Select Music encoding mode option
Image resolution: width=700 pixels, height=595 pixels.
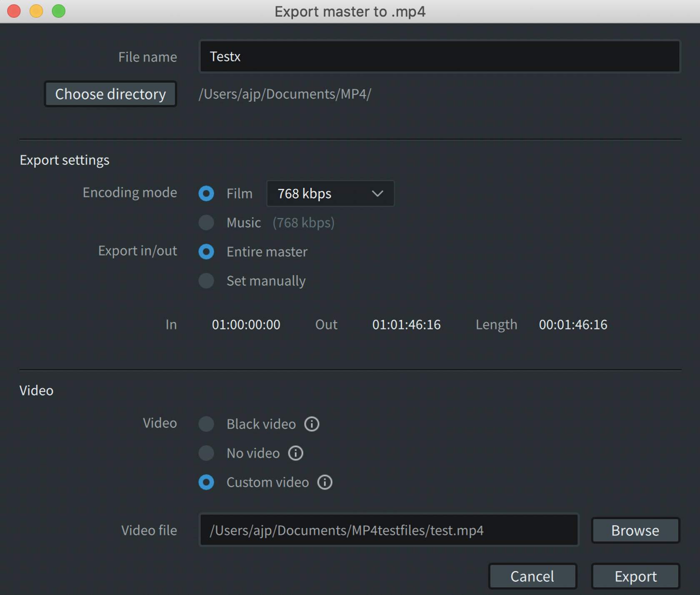(206, 223)
